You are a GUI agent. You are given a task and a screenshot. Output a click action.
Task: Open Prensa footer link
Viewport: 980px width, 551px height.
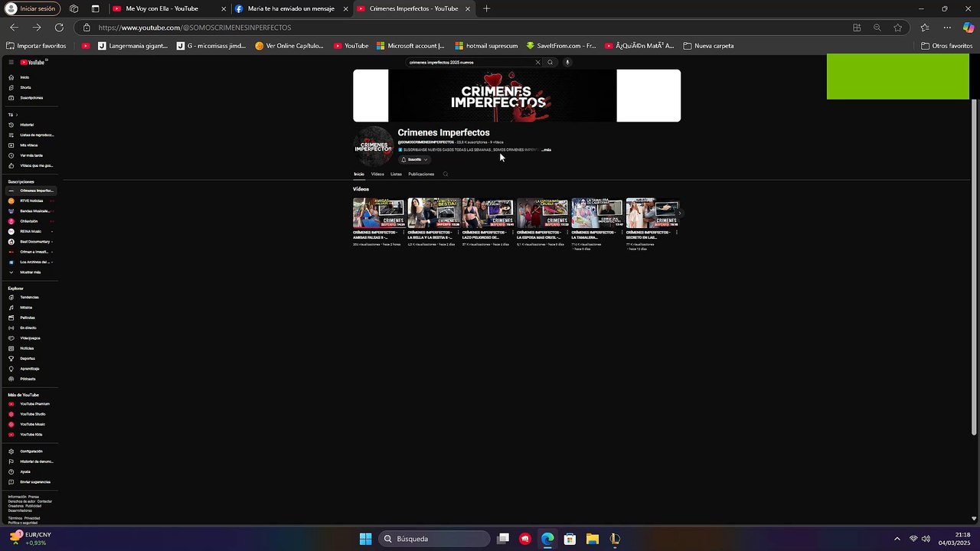[34, 497]
